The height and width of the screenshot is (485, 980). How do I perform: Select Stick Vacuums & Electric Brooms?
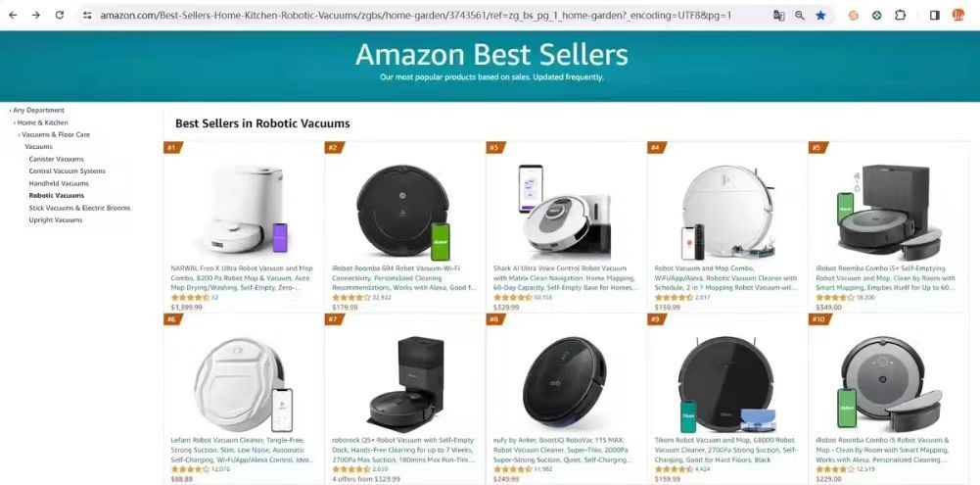(x=79, y=208)
